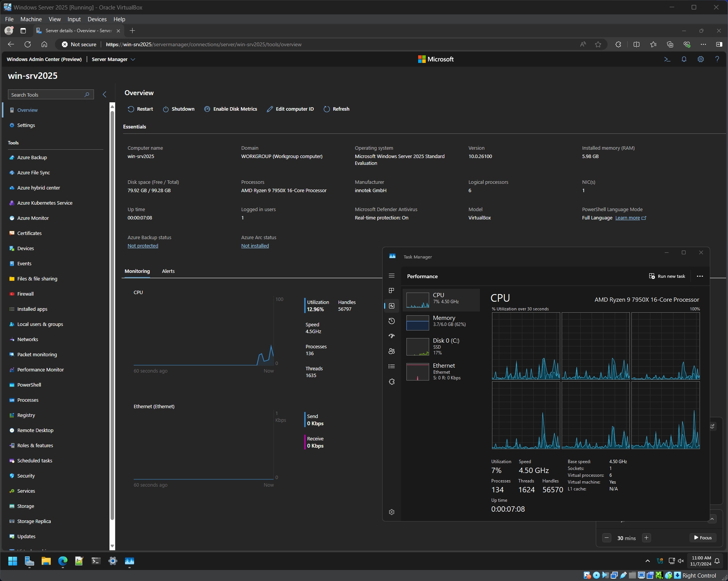
Task: Open Task Manager more options ellipsis
Action: pos(700,276)
